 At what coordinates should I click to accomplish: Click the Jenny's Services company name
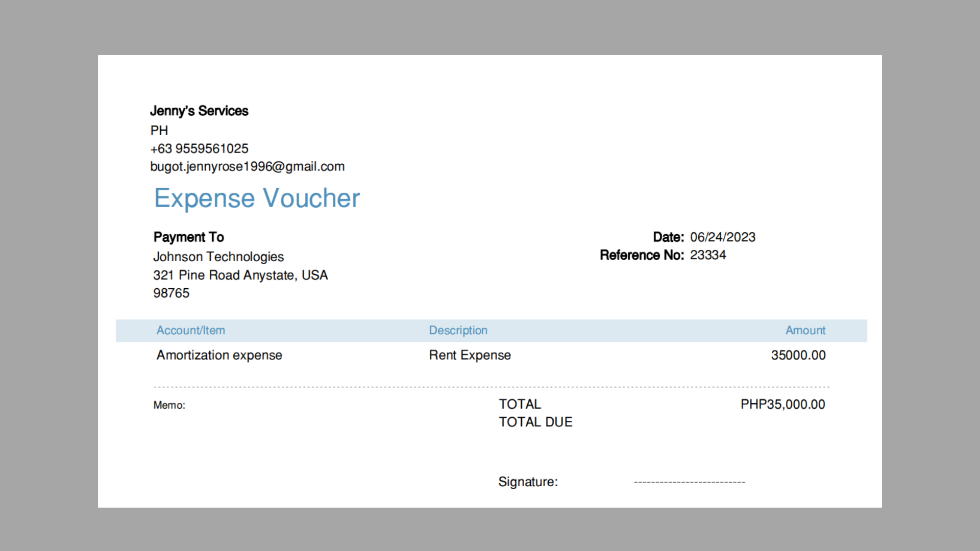tap(199, 111)
